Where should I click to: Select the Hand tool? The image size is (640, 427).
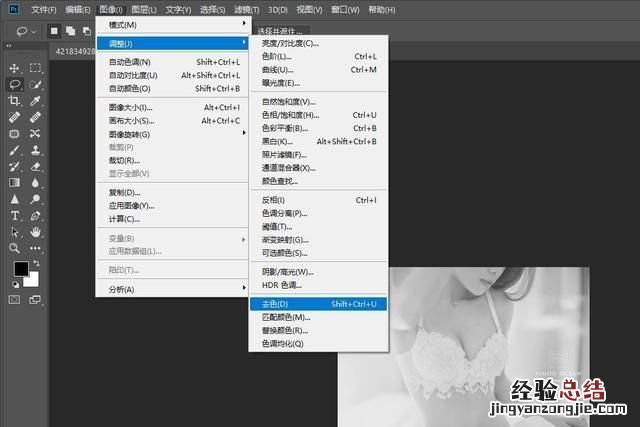point(35,232)
